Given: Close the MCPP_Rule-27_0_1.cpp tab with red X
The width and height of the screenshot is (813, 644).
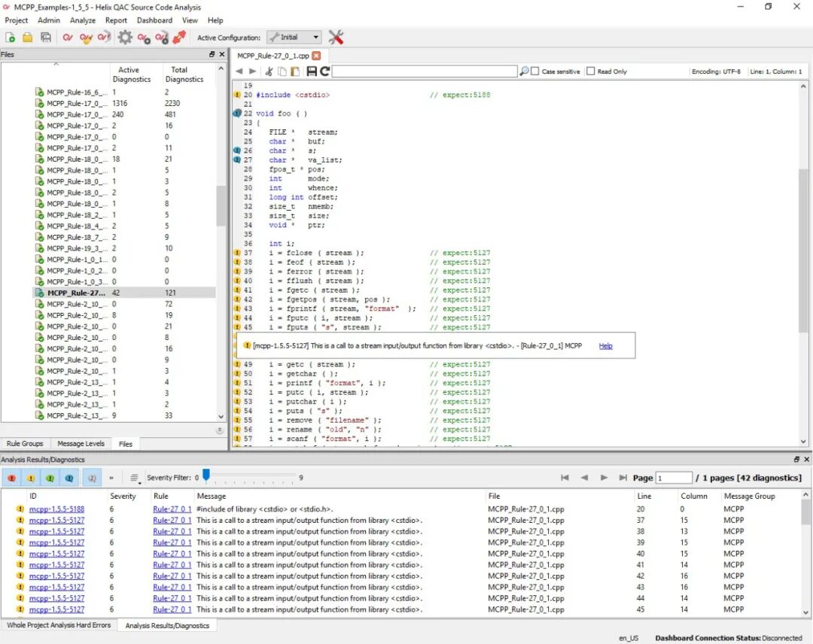Looking at the screenshot, I should [316, 56].
